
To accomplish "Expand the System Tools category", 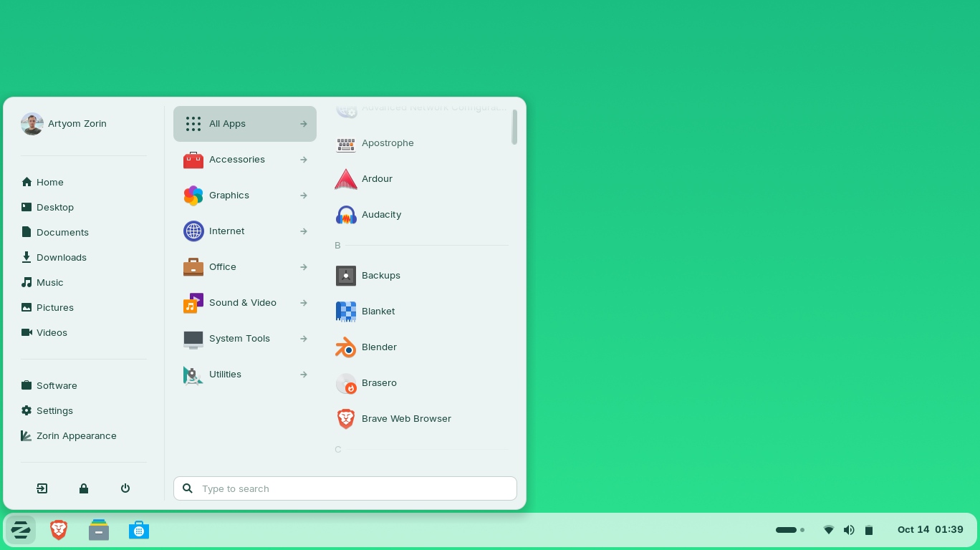I will (x=239, y=338).
